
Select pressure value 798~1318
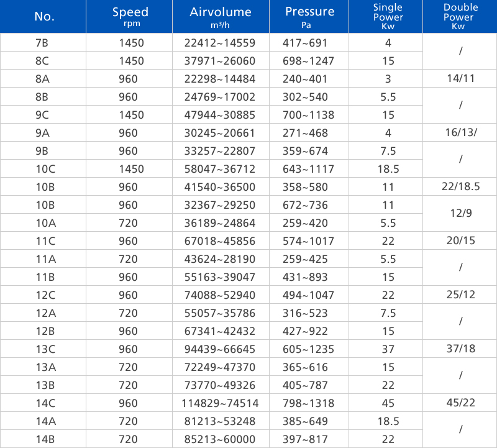[x=309, y=403]
